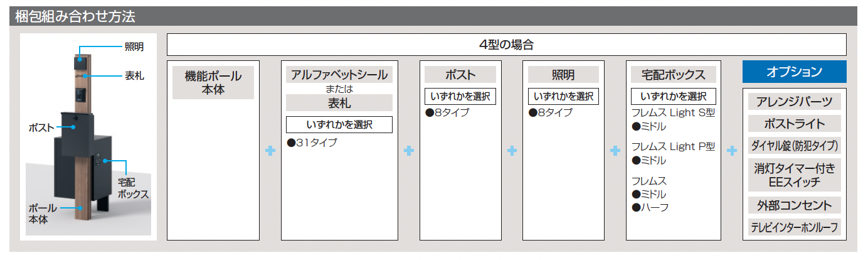Click the 4型の場合 header bar

tap(507, 45)
